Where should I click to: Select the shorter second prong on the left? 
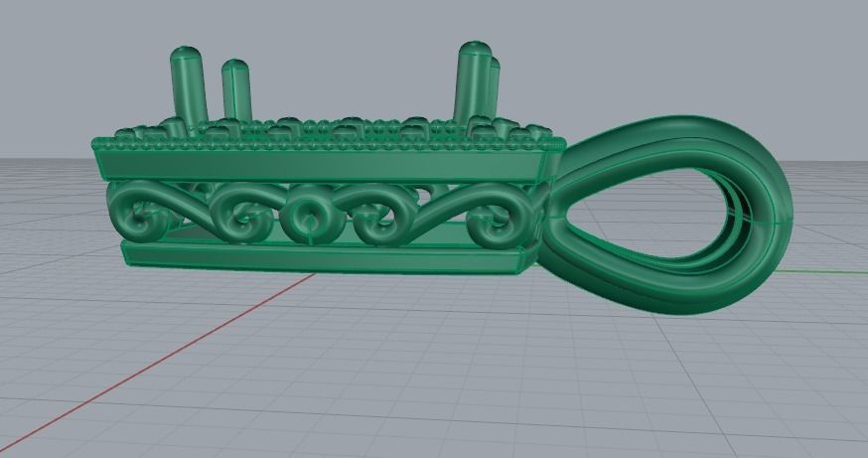[x=237, y=90]
